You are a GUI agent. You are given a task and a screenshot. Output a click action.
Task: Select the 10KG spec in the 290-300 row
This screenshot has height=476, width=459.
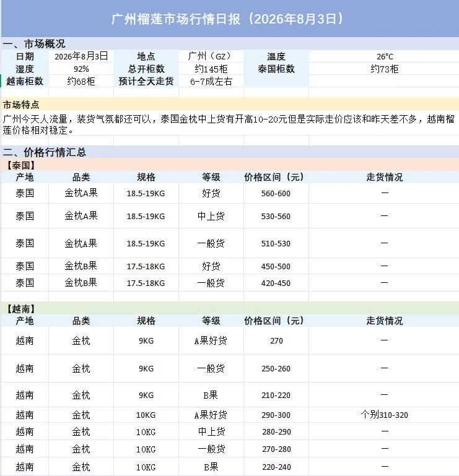pyautogui.click(x=146, y=415)
